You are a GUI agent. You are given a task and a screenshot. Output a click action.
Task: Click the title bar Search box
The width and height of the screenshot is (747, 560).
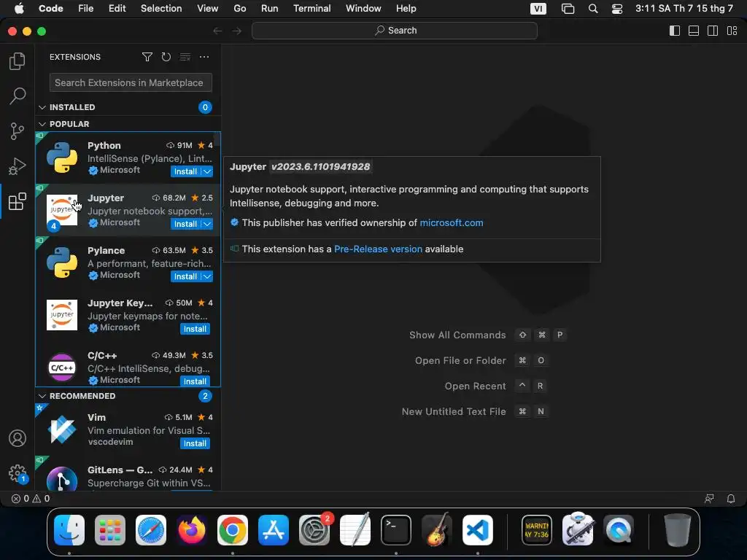tap(395, 31)
